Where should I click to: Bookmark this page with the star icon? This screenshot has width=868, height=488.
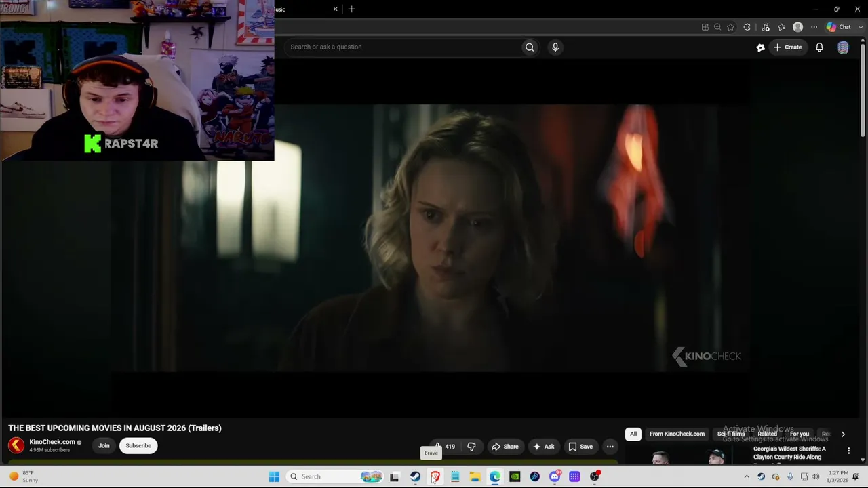[730, 27]
